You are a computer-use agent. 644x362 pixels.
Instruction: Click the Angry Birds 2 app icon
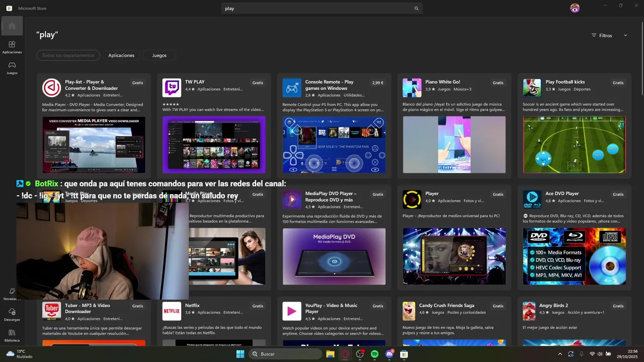point(529,311)
